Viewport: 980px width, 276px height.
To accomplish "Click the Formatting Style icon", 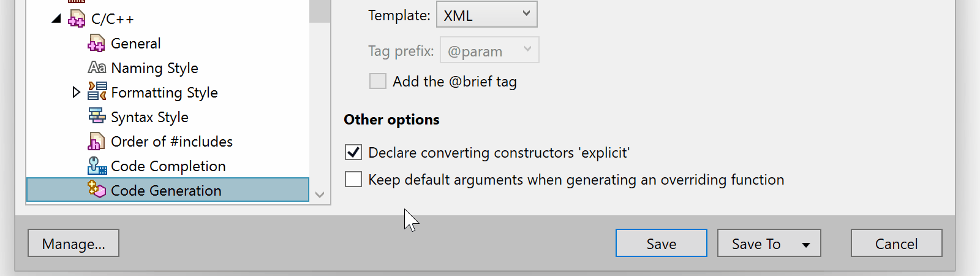I will [97, 92].
